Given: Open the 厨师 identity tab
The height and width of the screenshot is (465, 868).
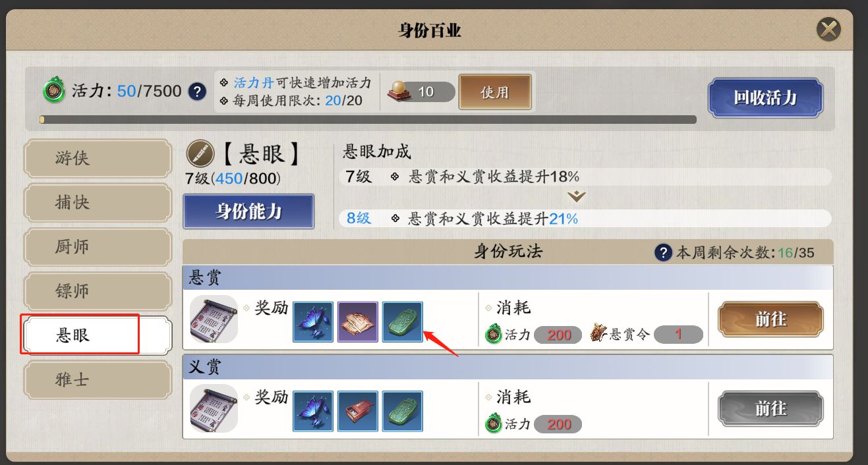Looking at the screenshot, I should (x=98, y=247).
